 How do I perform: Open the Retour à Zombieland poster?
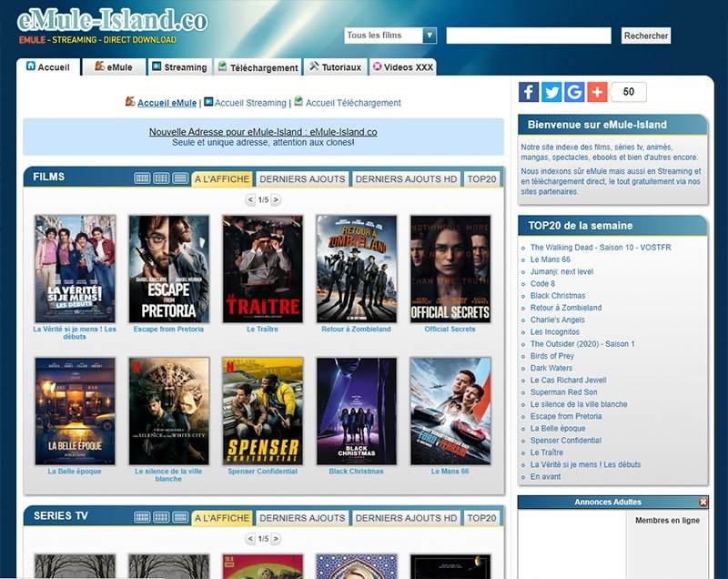[x=357, y=269]
